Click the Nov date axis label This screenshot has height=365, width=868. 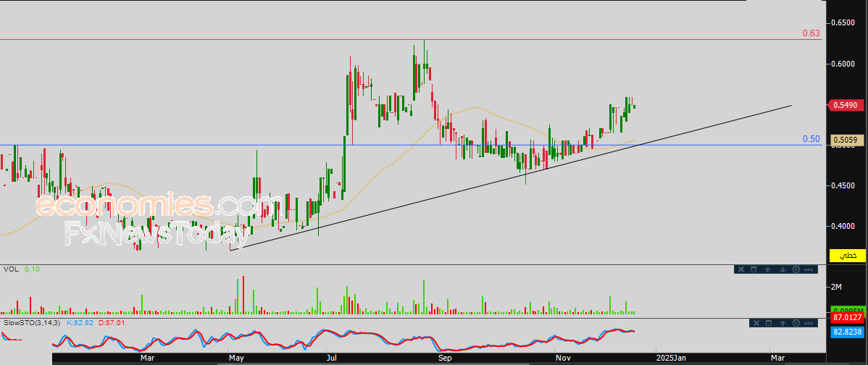point(562,358)
